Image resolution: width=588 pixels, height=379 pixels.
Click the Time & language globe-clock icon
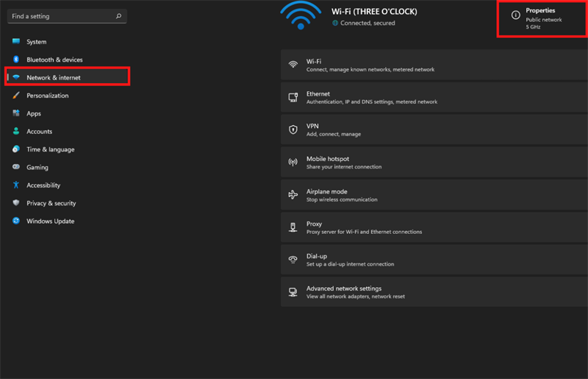click(16, 149)
